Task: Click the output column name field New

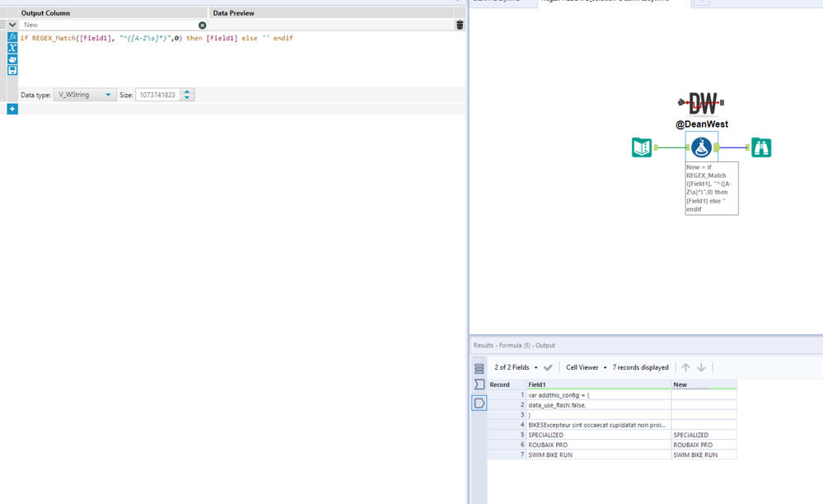Action: 110,25
